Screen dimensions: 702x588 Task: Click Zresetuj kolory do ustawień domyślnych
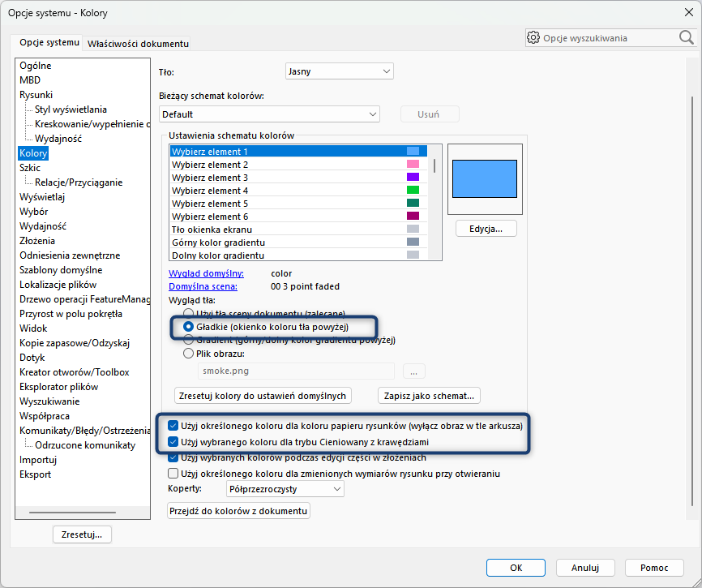pos(263,396)
